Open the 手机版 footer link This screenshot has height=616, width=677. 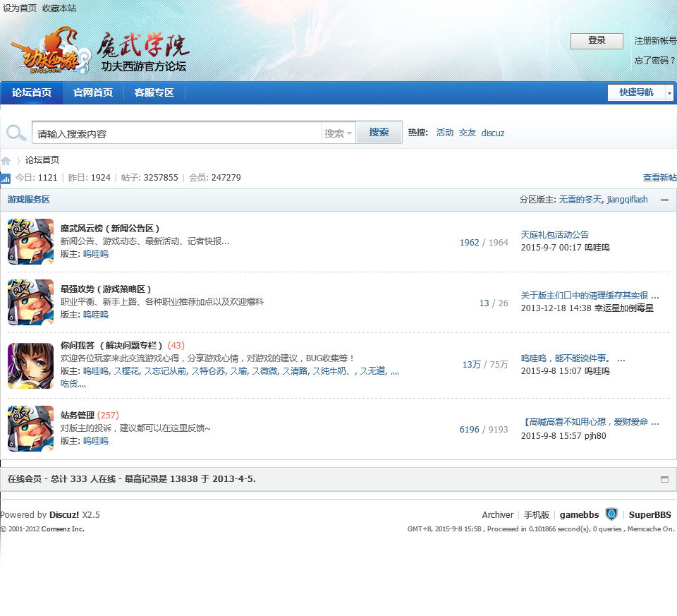536,515
